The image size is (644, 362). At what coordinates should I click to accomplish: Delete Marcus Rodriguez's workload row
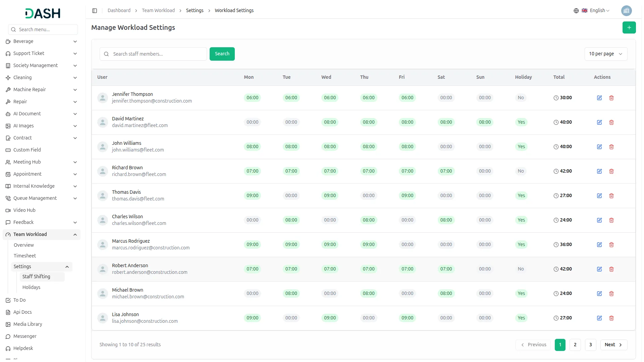pyautogui.click(x=611, y=245)
